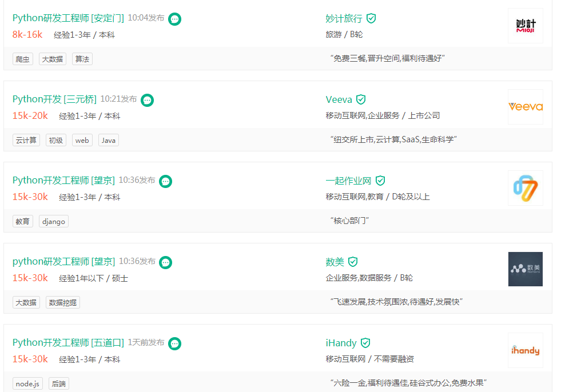The image size is (569, 392).
Task: Open the ihandy company logo
Action: tap(526, 351)
